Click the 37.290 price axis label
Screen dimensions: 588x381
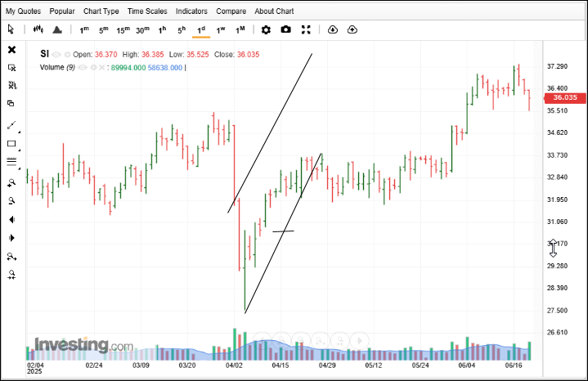point(557,66)
